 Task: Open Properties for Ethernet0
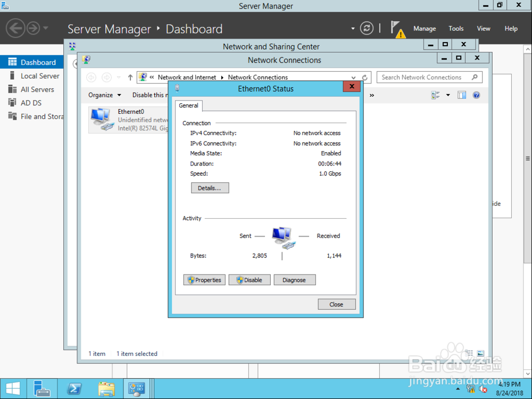point(204,280)
